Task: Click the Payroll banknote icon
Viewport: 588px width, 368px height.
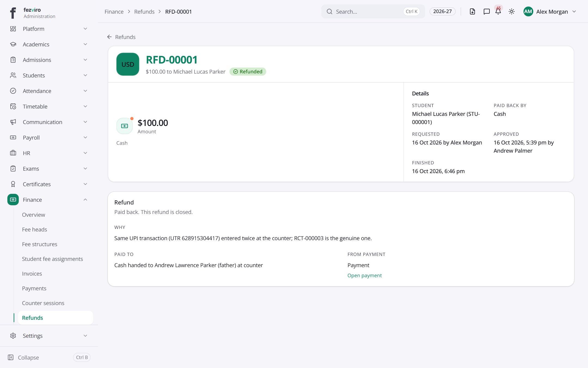Action: [x=13, y=137]
